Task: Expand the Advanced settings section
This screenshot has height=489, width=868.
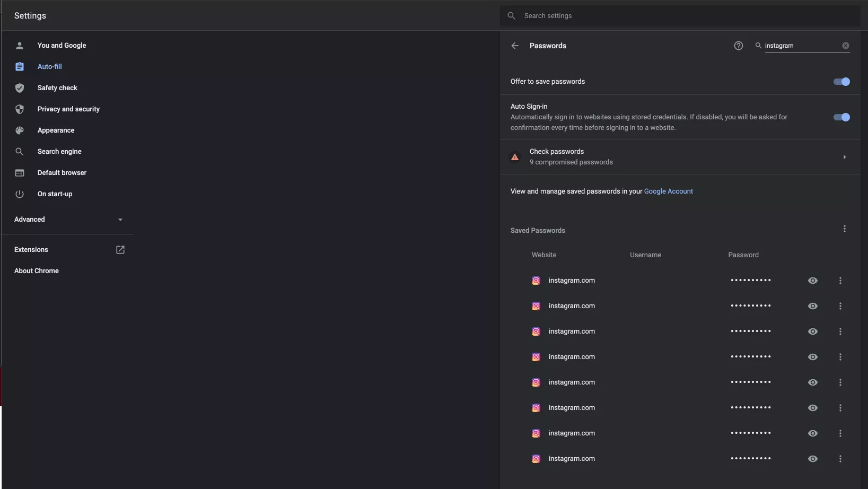Action: (68, 220)
